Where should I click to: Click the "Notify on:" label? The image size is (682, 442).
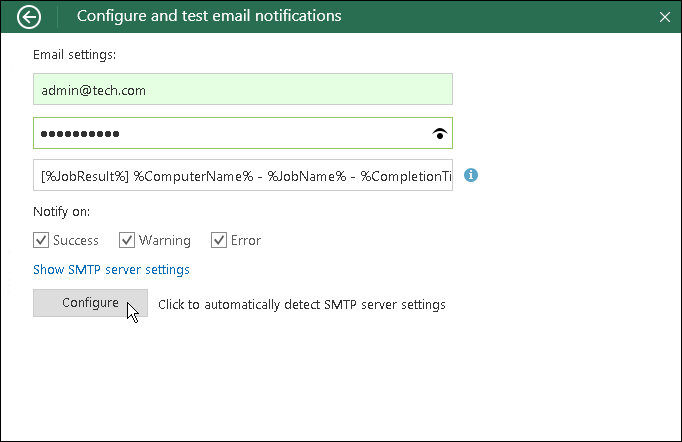(61, 212)
